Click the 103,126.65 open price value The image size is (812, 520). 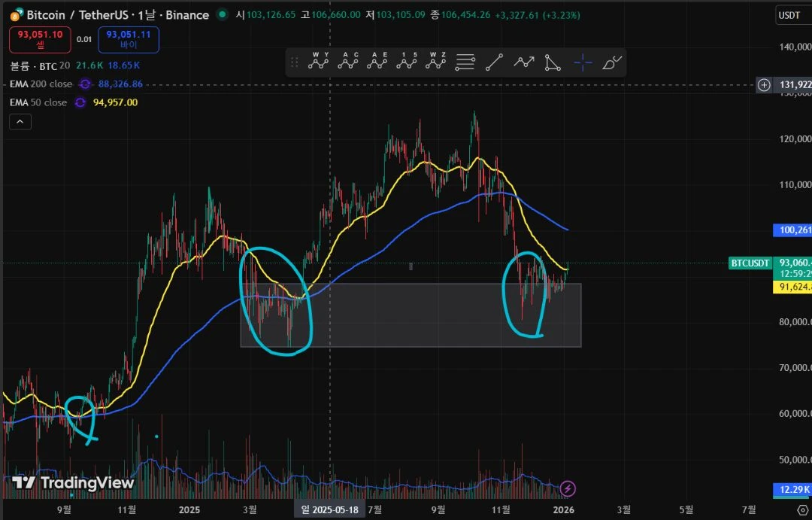(x=271, y=15)
